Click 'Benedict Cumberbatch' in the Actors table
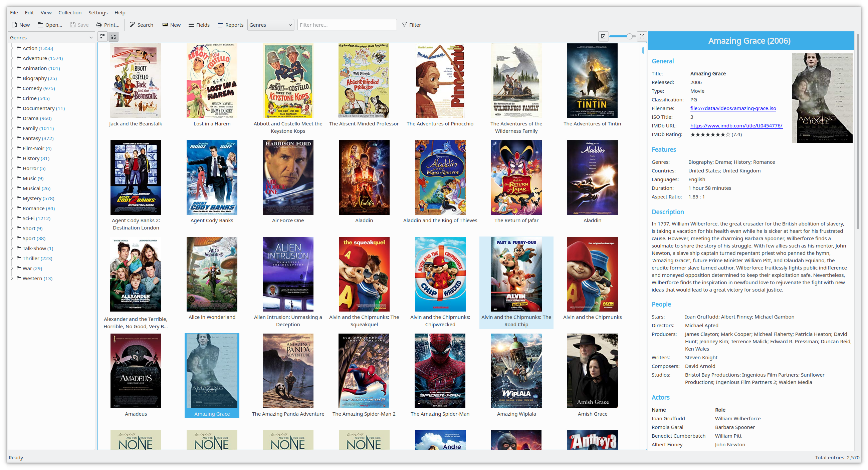Image resolution: width=868 pixels, height=470 pixels. pyautogui.click(x=678, y=436)
